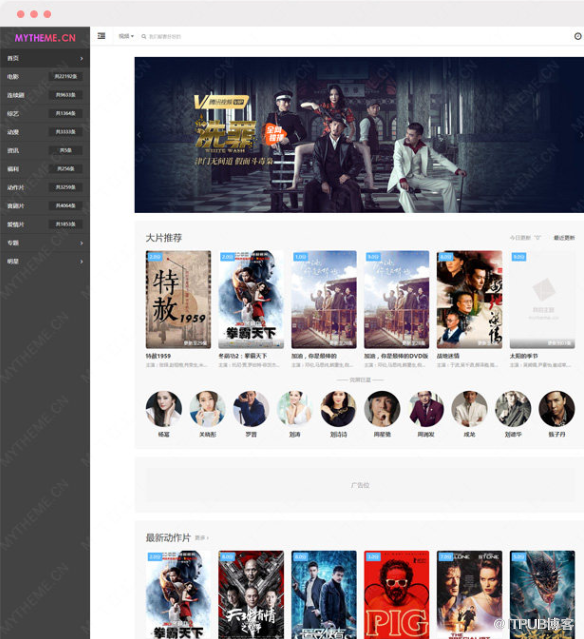Click the 今日更新 link
The width and height of the screenshot is (584, 639).
point(520,238)
